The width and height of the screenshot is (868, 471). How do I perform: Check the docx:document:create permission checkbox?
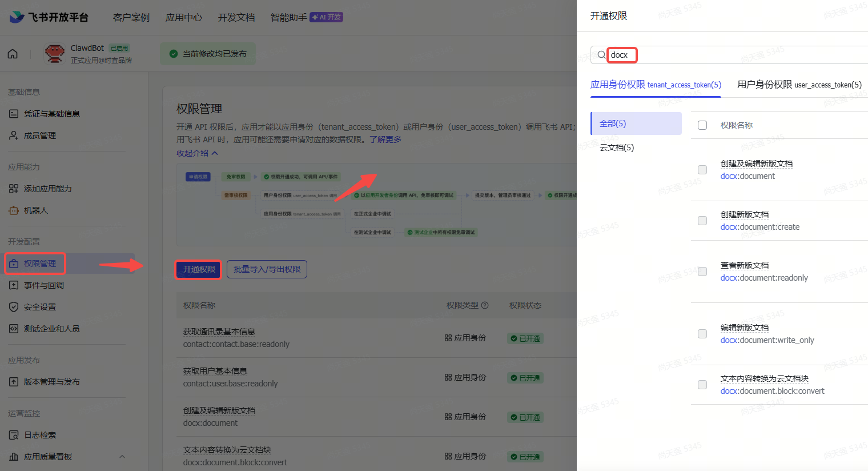coord(702,221)
